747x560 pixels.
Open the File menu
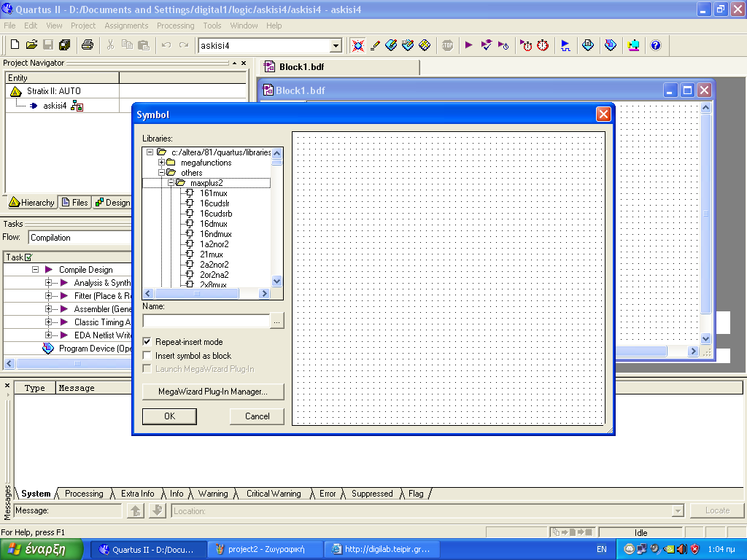coord(9,26)
